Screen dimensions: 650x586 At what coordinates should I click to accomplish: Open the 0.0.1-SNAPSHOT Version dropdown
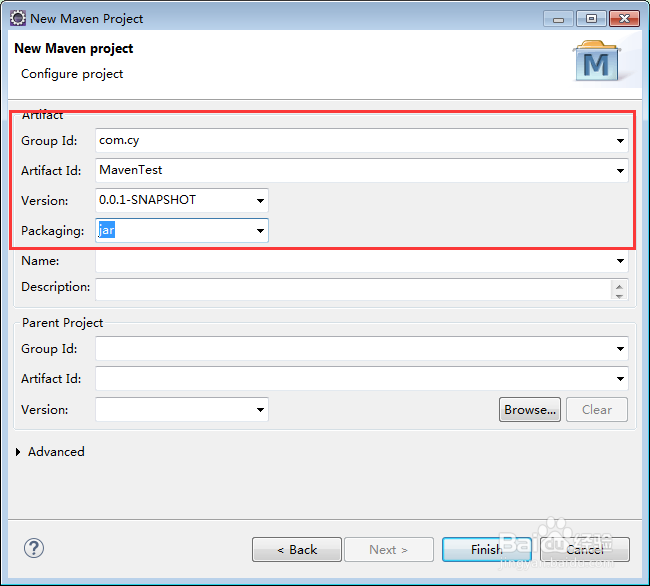pos(260,201)
